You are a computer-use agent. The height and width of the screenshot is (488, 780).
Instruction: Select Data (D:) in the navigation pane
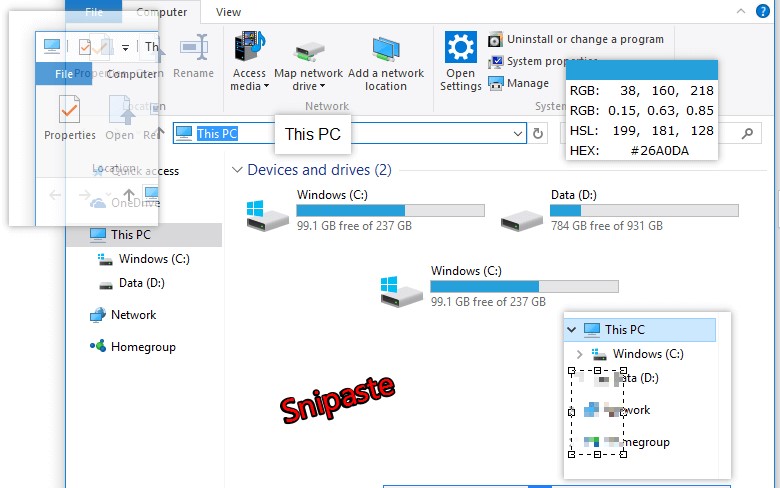(x=142, y=283)
